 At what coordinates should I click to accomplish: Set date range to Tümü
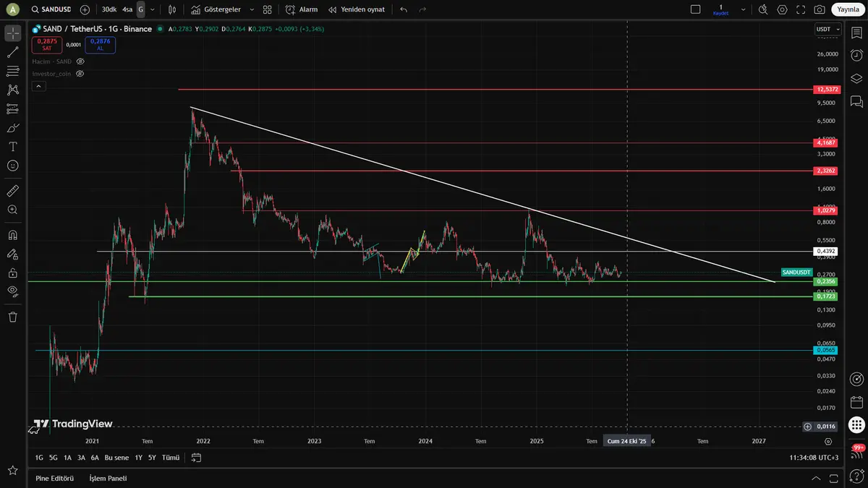coord(171,458)
